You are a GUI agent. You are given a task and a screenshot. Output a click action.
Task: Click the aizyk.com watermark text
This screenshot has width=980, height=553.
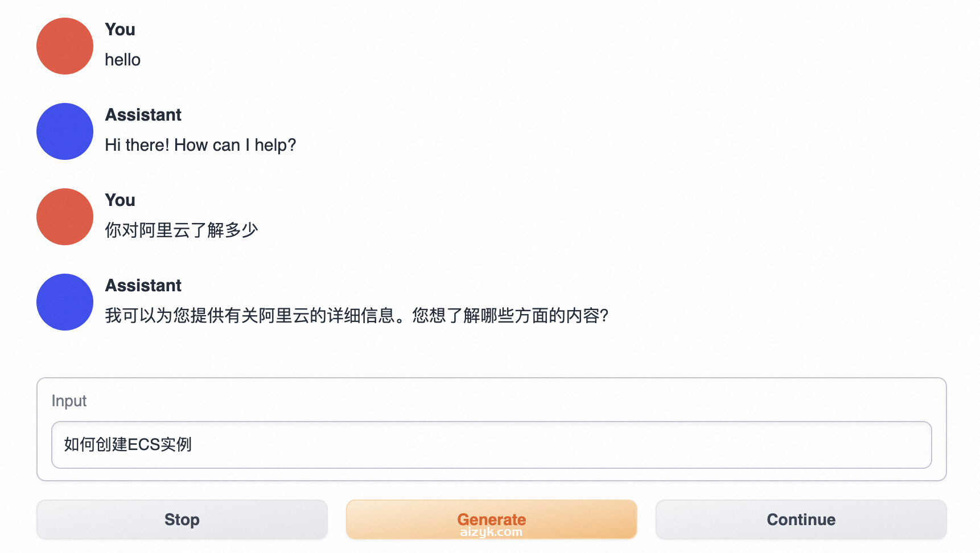pos(491,532)
